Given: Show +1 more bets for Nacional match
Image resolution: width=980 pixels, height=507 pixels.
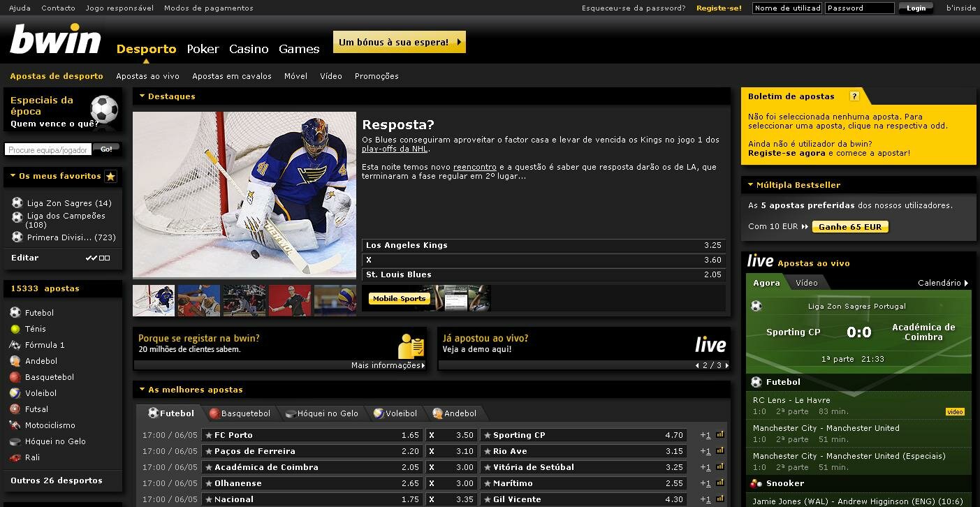Looking at the screenshot, I should [x=705, y=499].
